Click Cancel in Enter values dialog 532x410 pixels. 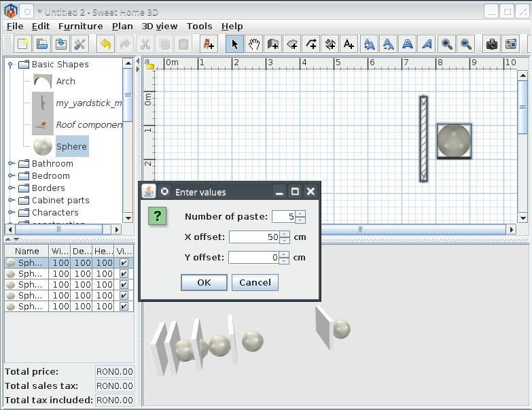255,283
